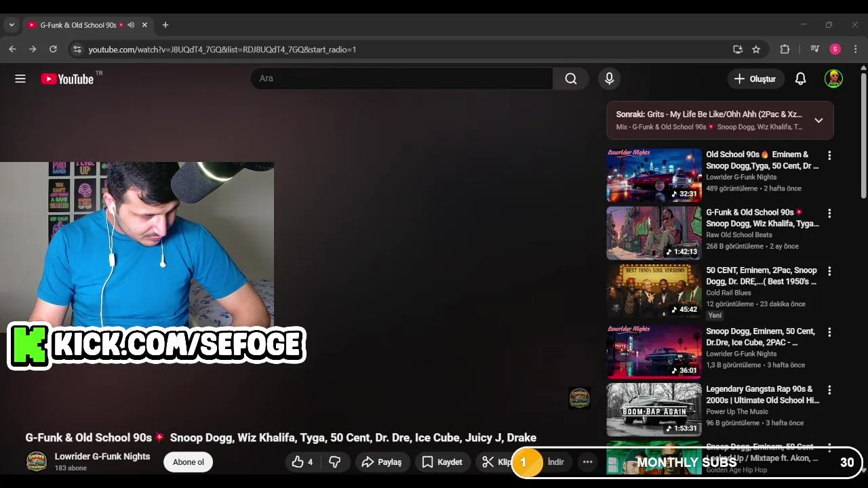Open options for Raw Old School Beats video
The image size is (868, 488).
(x=829, y=213)
